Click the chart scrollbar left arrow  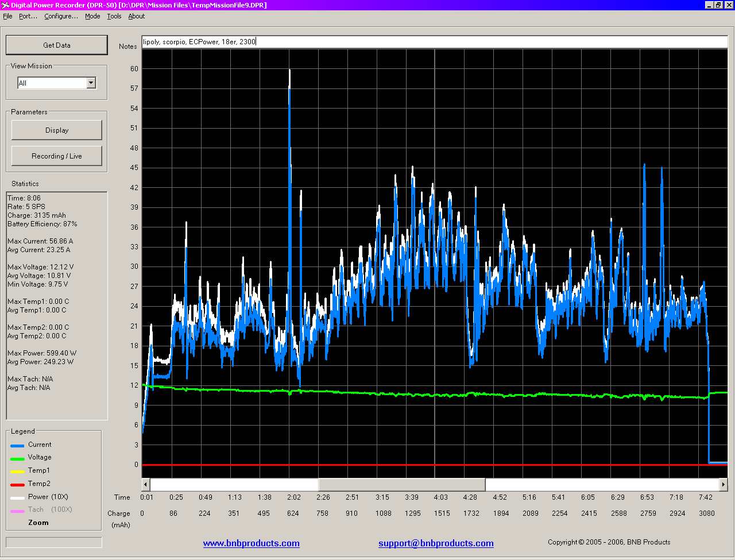click(x=146, y=484)
